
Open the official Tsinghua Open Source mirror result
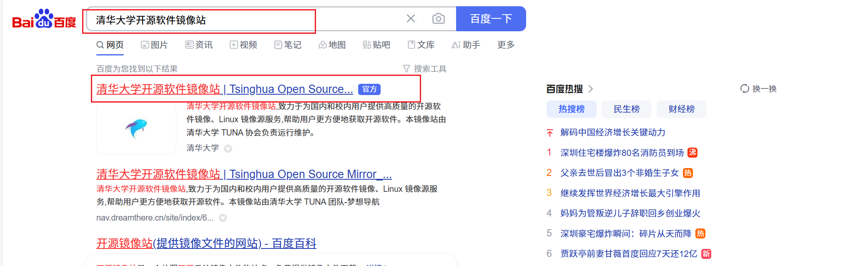point(225,89)
